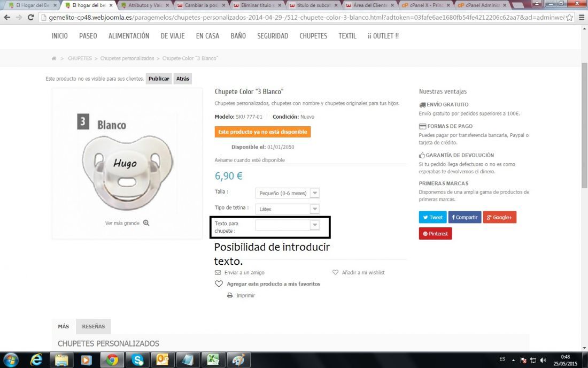Share the product via the Tweet button

pos(433,217)
